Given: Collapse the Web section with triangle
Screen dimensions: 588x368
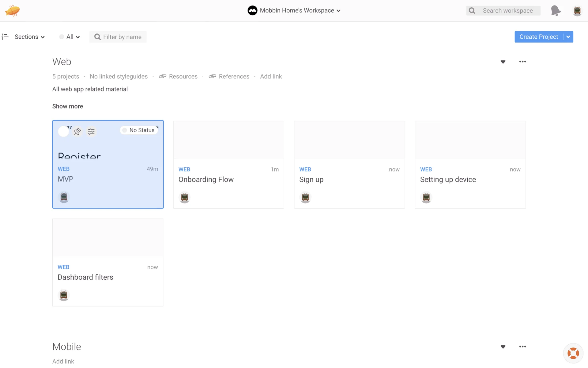Looking at the screenshot, I should tap(503, 62).
